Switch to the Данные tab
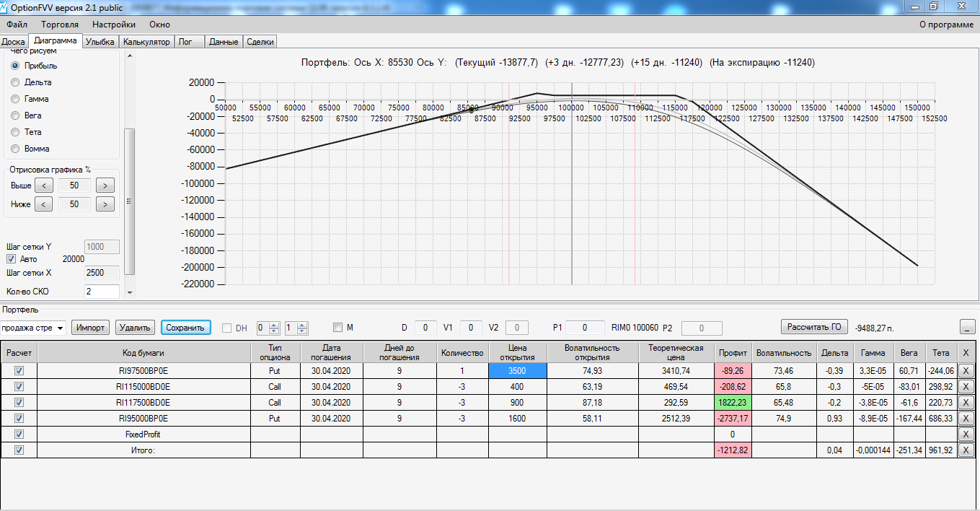 (x=224, y=42)
